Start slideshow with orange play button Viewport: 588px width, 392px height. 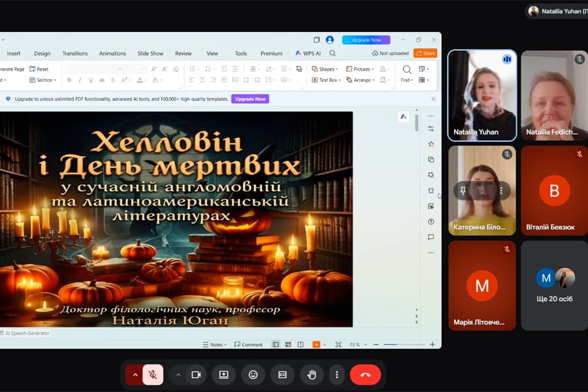pos(316,344)
